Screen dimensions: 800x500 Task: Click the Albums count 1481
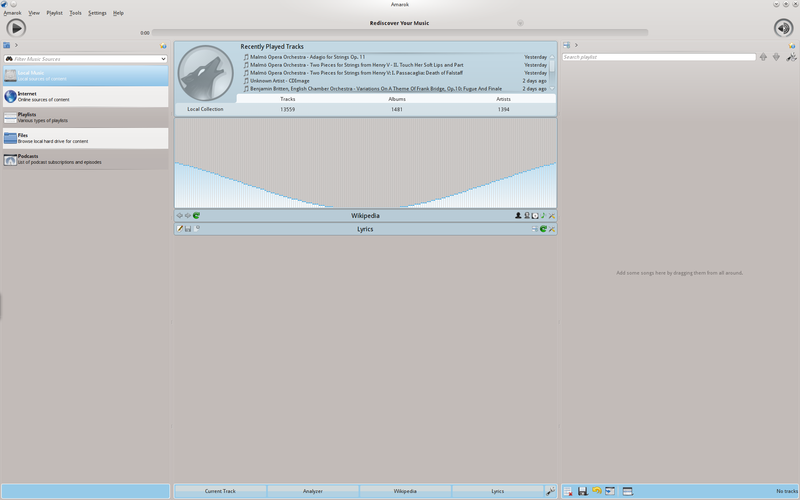(x=397, y=109)
